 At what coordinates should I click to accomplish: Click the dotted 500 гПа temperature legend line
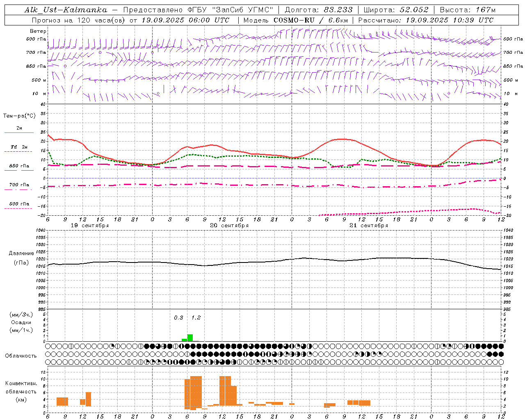pyautogui.click(x=18, y=208)
